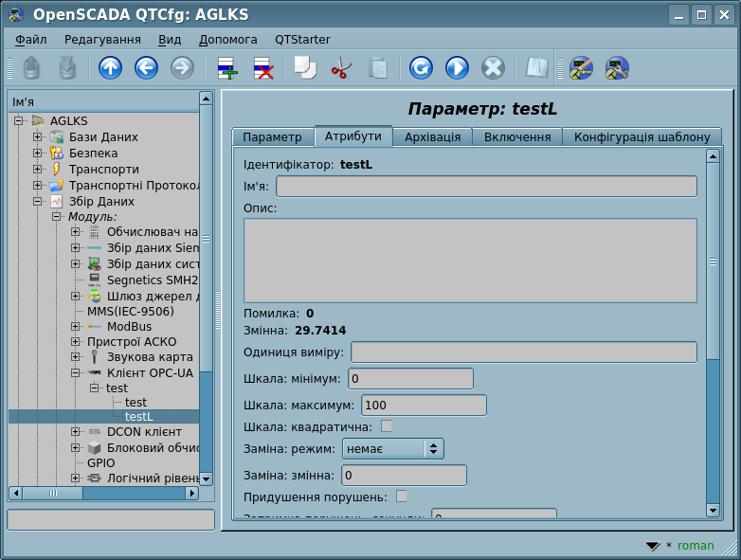Click the navigation tree horizontal scrollbar
Screen dimensions: 741x560
click(x=104, y=494)
